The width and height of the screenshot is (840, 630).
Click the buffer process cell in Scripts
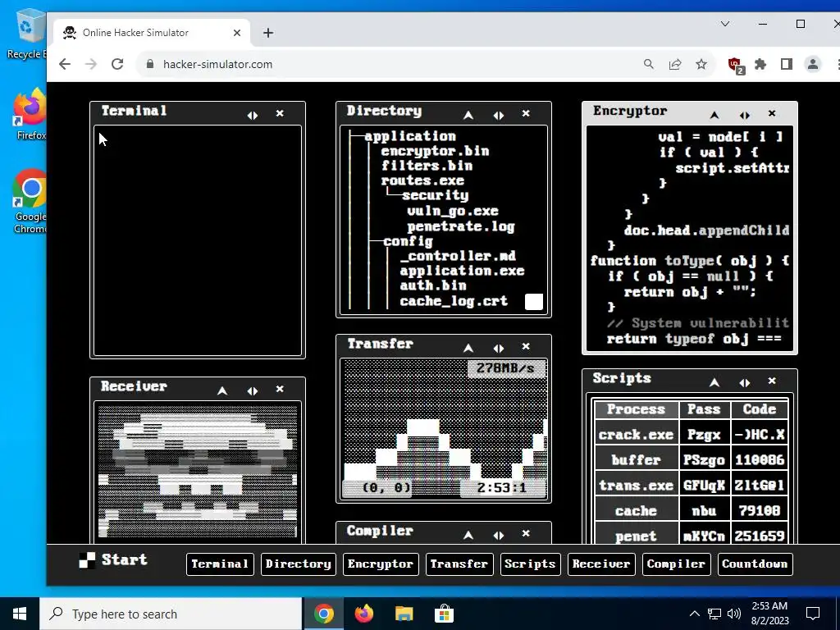[x=636, y=459]
